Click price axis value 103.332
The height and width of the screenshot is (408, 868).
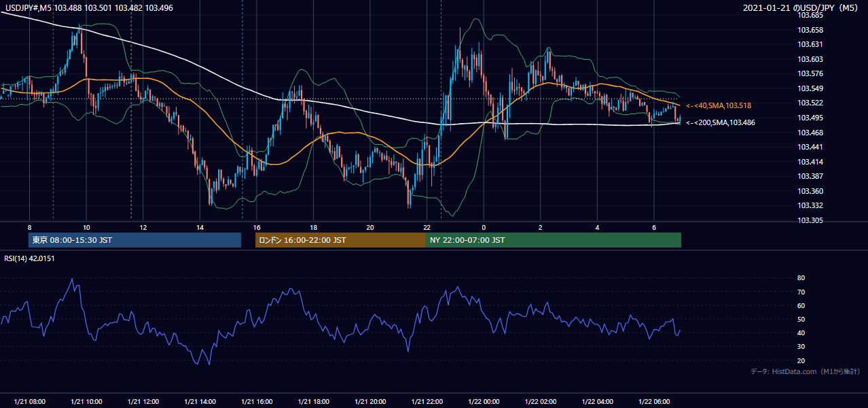(x=811, y=205)
